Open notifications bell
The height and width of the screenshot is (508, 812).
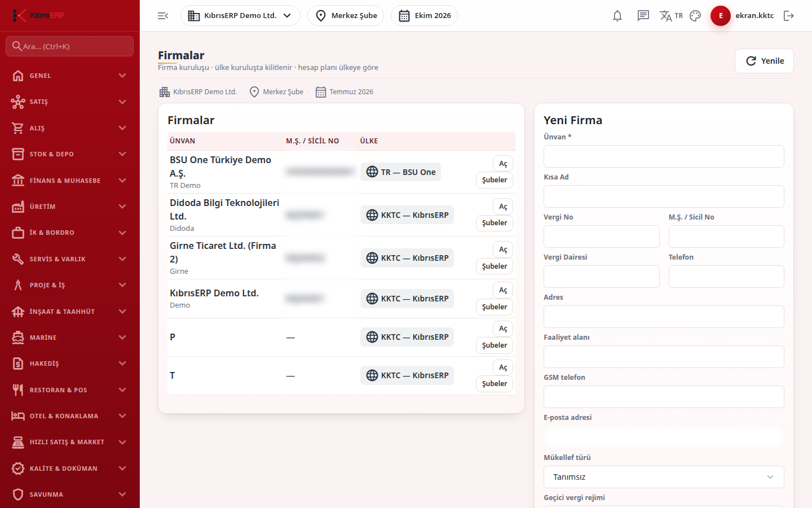click(x=617, y=16)
